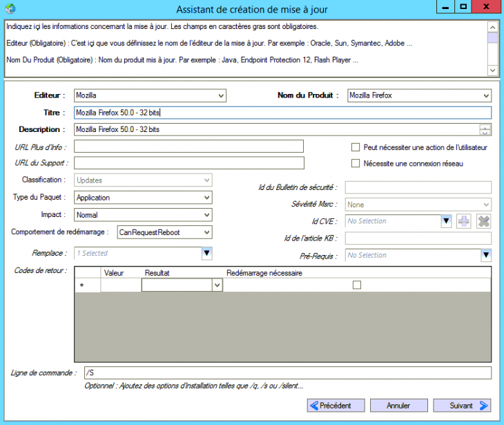Open Comportement de redémarrage dropdown
The height and width of the screenshot is (425, 504).
click(206, 232)
